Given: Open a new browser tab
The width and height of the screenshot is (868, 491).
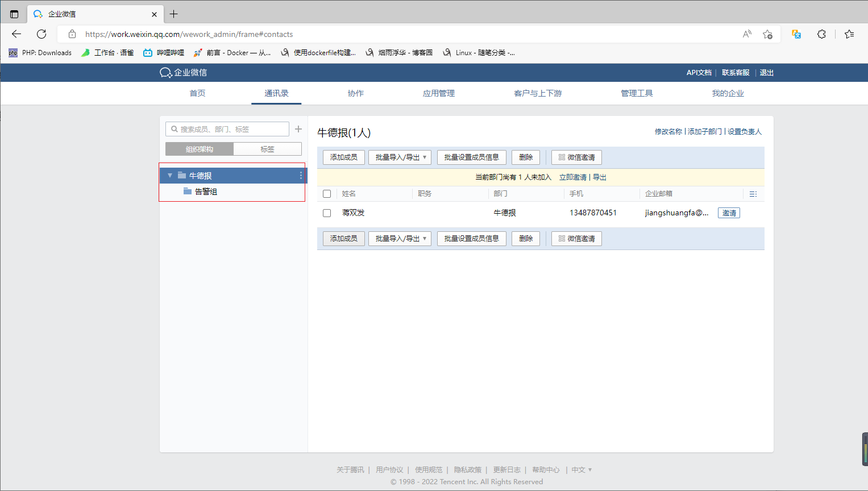Looking at the screenshot, I should (174, 14).
